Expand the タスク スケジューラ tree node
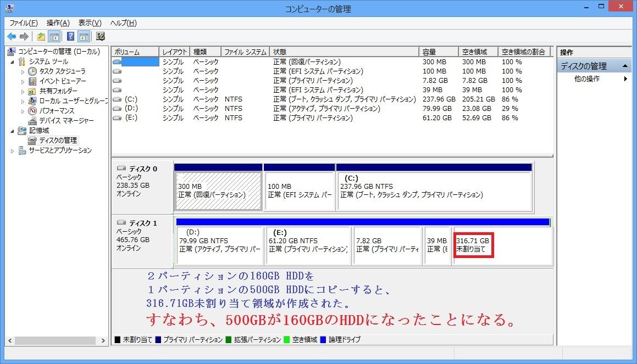Image resolution: width=637 pixels, height=364 pixels. (x=23, y=71)
